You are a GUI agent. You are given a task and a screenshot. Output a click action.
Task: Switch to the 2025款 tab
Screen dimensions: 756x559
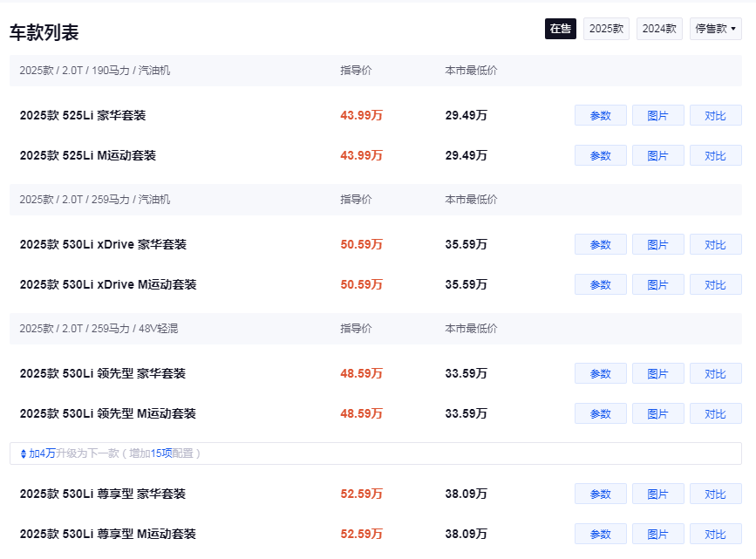tap(606, 29)
